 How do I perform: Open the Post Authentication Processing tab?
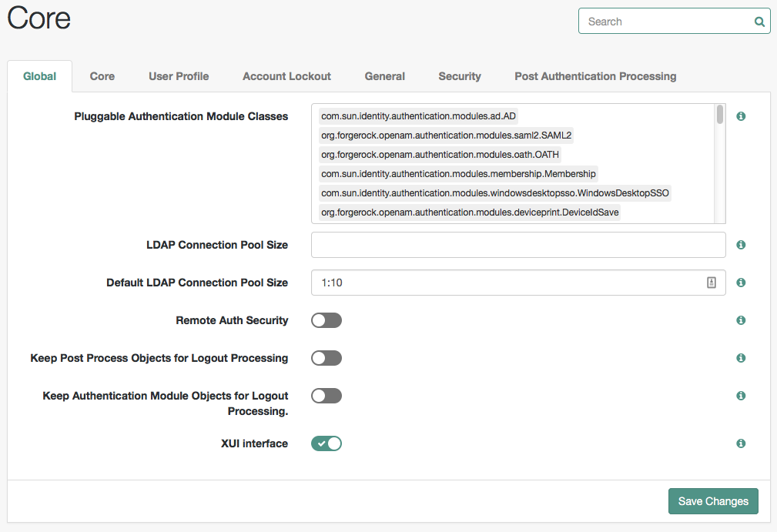pos(595,76)
